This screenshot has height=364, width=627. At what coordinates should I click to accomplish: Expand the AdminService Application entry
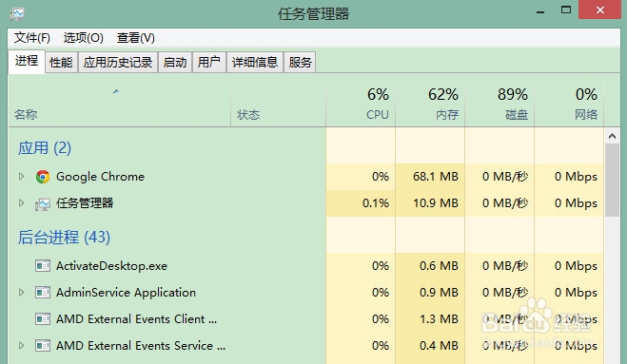click(x=22, y=293)
